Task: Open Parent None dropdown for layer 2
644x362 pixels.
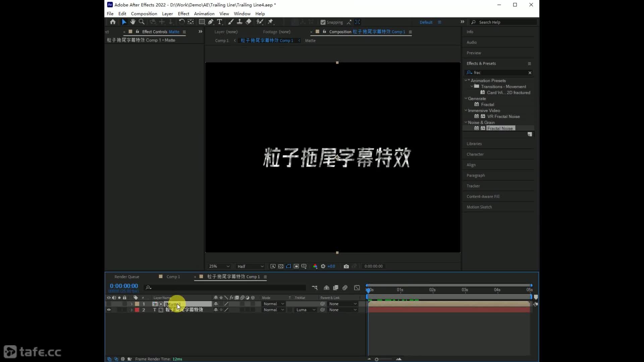Action: click(342, 310)
